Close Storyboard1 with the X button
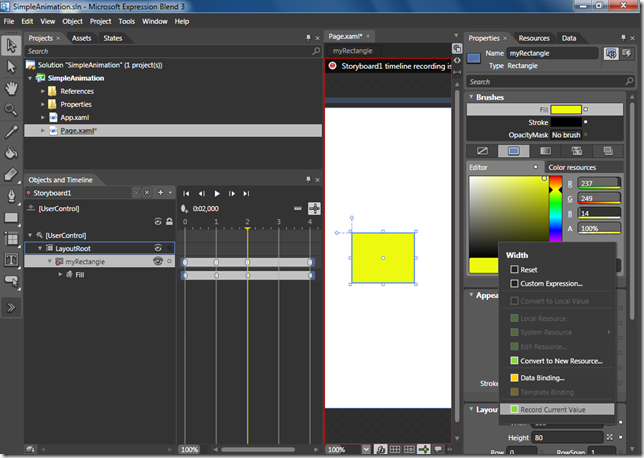This screenshot has height=458, width=644. (147, 192)
